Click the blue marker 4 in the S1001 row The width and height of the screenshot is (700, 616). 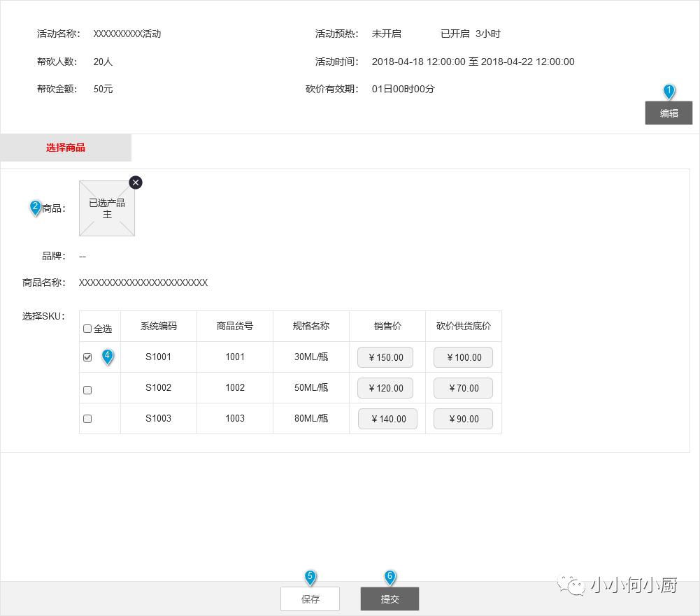click(107, 357)
